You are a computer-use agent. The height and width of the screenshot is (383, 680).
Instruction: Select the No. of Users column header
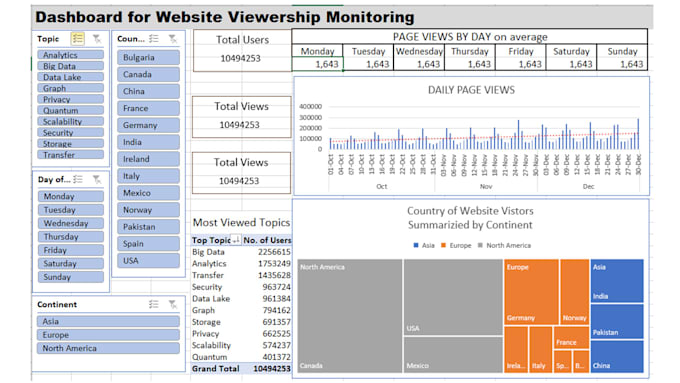click(267, 240)
